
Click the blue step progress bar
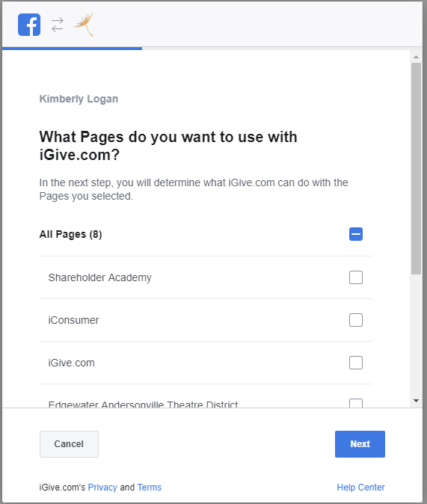[x=72, y=49]
